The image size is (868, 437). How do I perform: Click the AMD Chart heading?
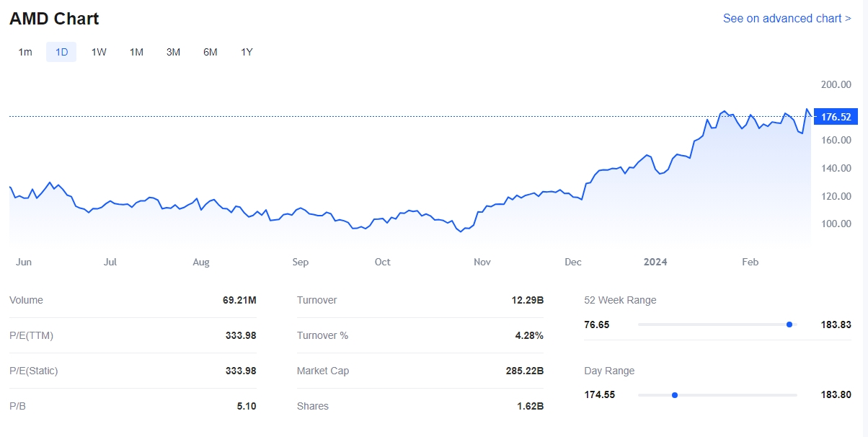pos(54,19)
